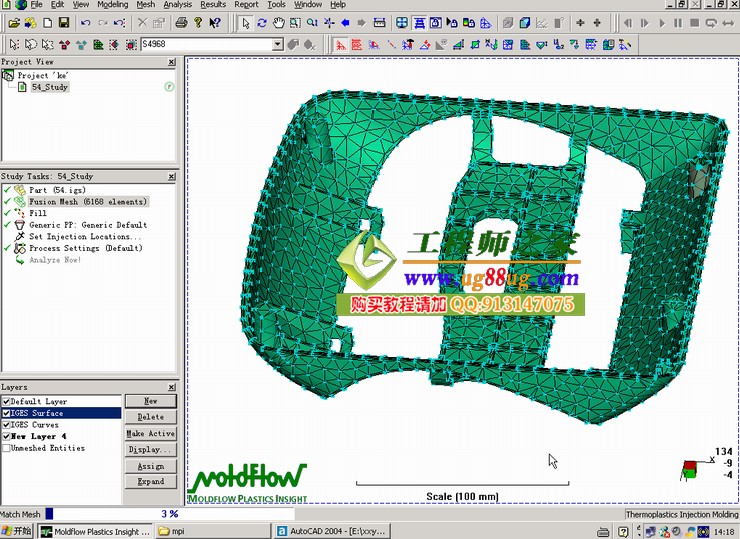
Task: Click the Expand layer button
Action: click(151, 482)
